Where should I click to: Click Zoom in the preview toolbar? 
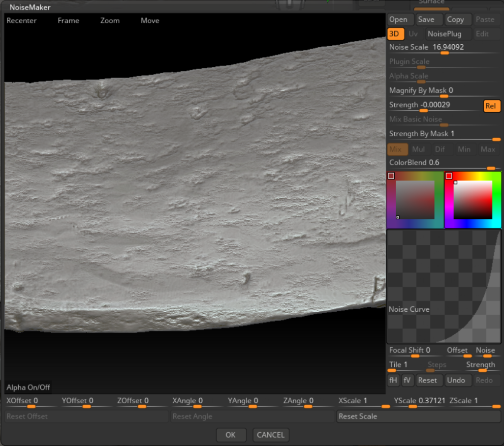tap(110, 21)
